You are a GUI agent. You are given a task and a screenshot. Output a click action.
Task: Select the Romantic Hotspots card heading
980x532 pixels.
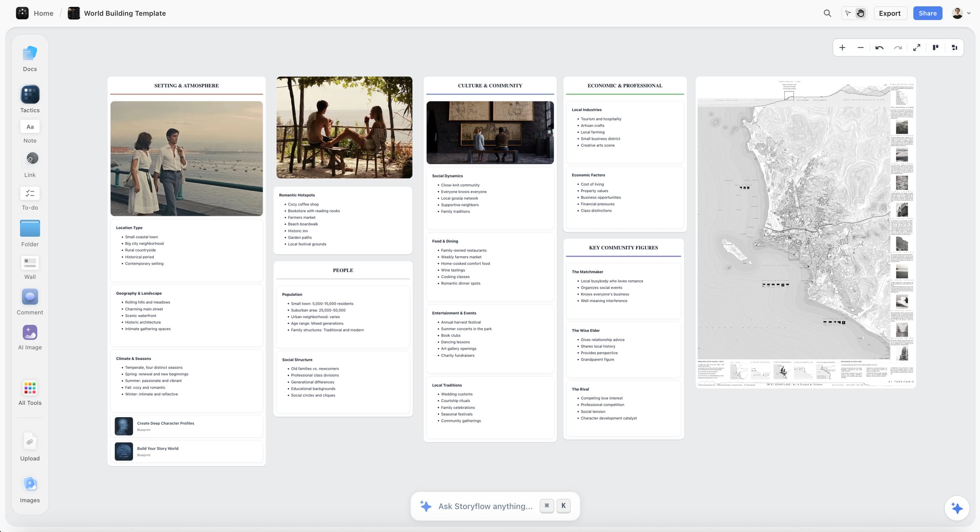(297, 195)
